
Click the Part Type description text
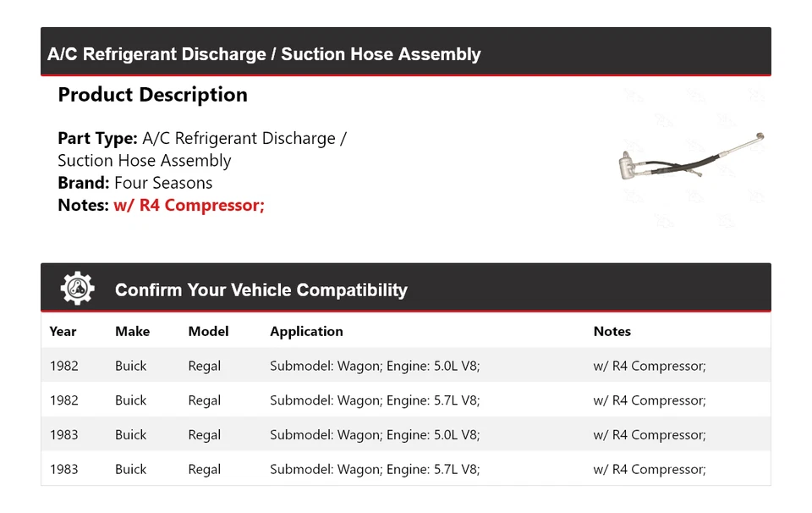tap(202, 149)
